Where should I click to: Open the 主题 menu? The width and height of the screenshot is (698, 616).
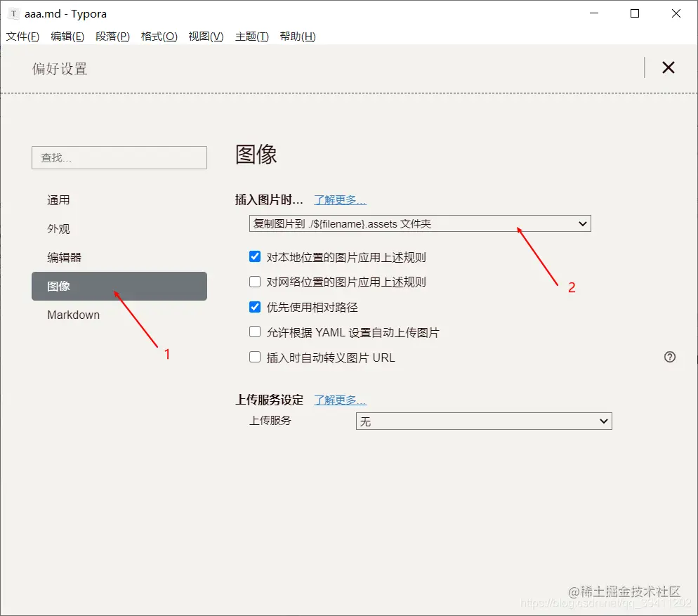click(x=251, y=37)
